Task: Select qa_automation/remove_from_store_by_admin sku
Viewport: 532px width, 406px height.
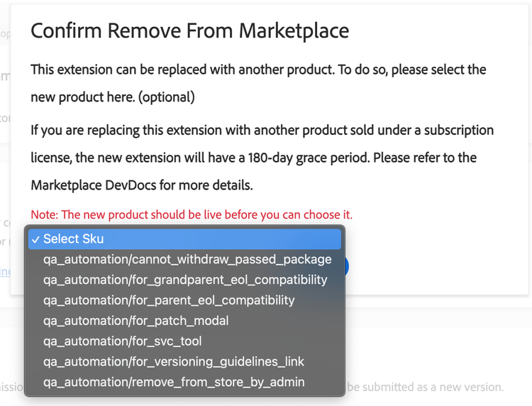Action: pyautogui.click(x=174, y=383)
